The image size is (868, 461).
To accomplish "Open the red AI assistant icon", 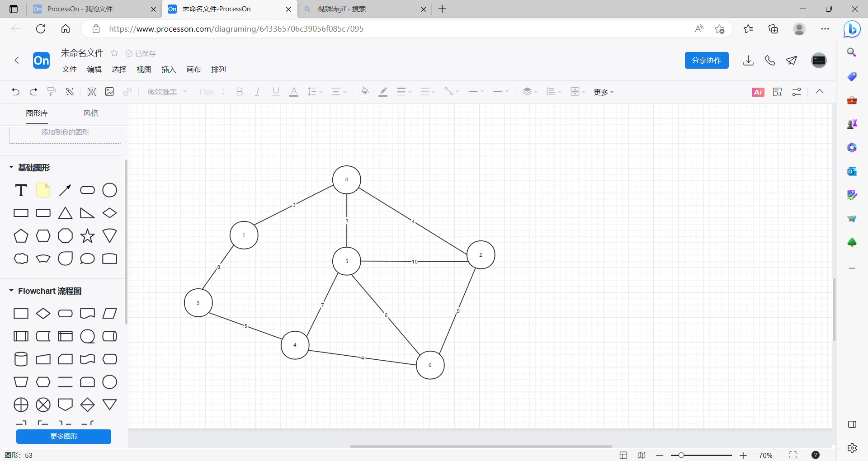I will (x=758, y=92).
